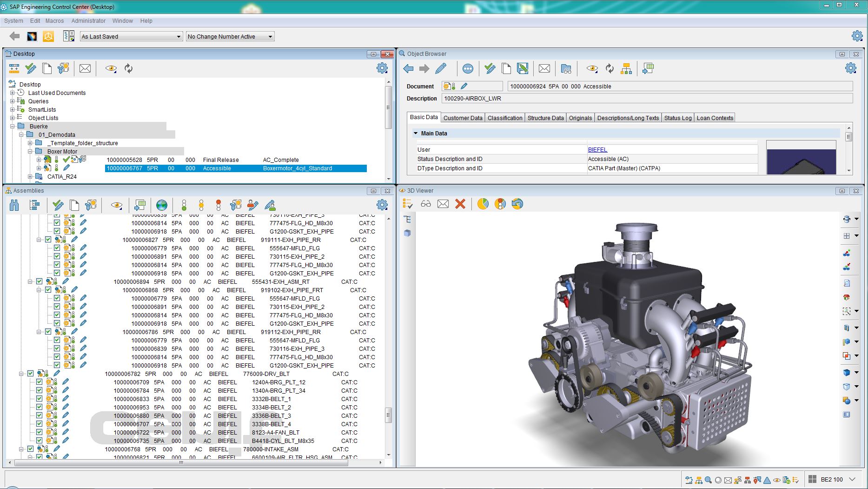
Task: Switch to the Originals tab
Action: [x=580, y=118]
